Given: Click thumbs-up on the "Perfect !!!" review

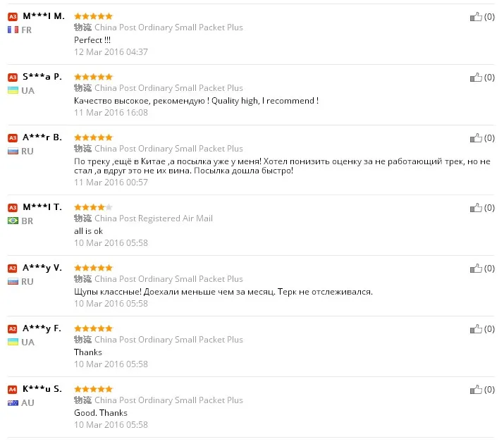Looking at the screenshot, I should (x=477, y=17).
